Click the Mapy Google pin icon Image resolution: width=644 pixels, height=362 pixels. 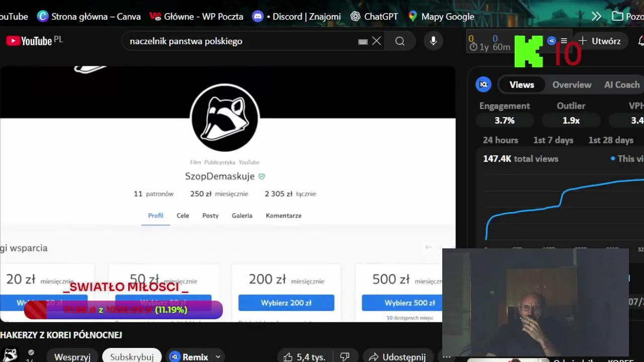point(413,17)
